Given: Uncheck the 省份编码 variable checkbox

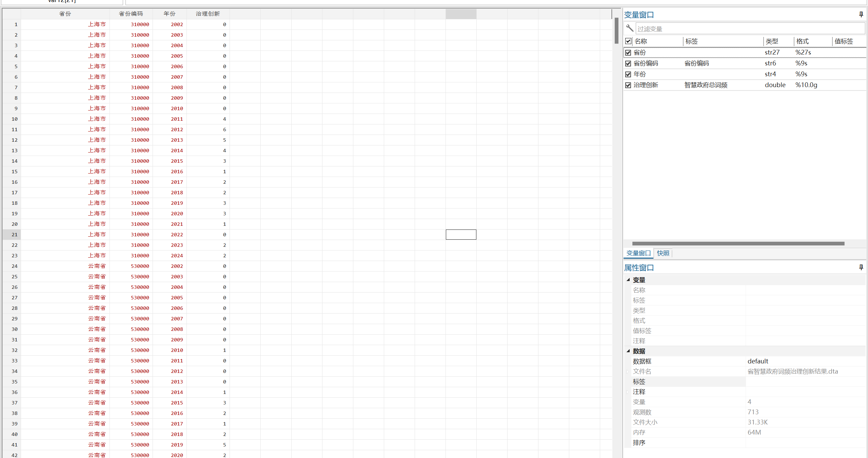Looking at the screenshot, I should tap(628, 63).
